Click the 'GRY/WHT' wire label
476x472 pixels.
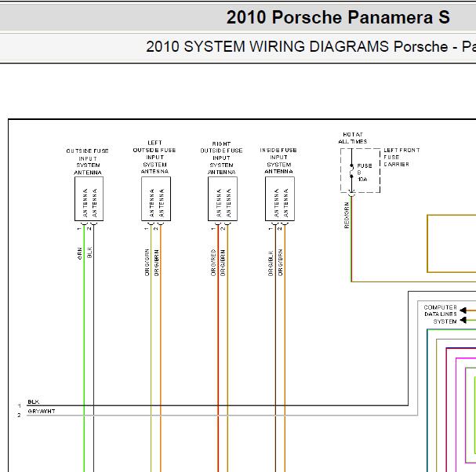point(42,412)
